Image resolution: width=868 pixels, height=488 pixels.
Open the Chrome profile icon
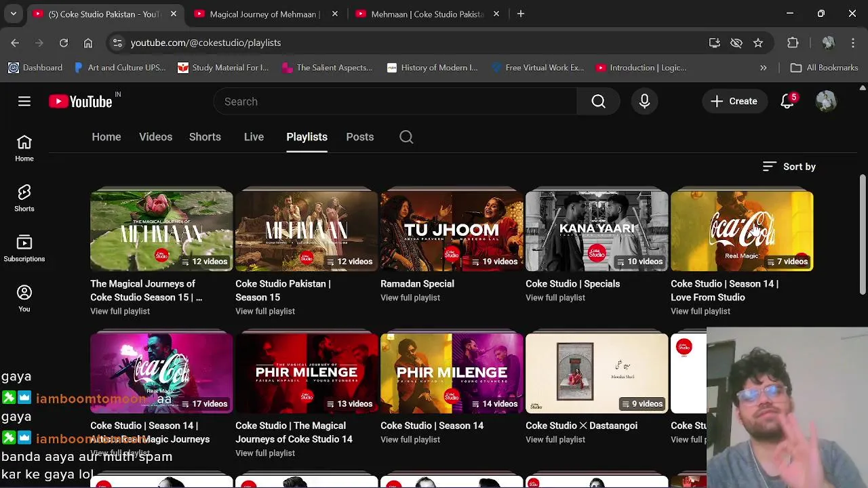828,43
